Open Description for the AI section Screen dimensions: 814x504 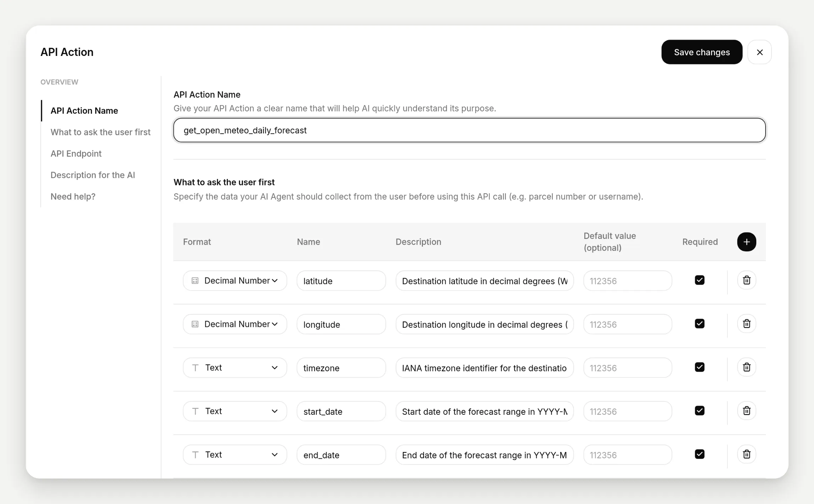tap(93, 175)
